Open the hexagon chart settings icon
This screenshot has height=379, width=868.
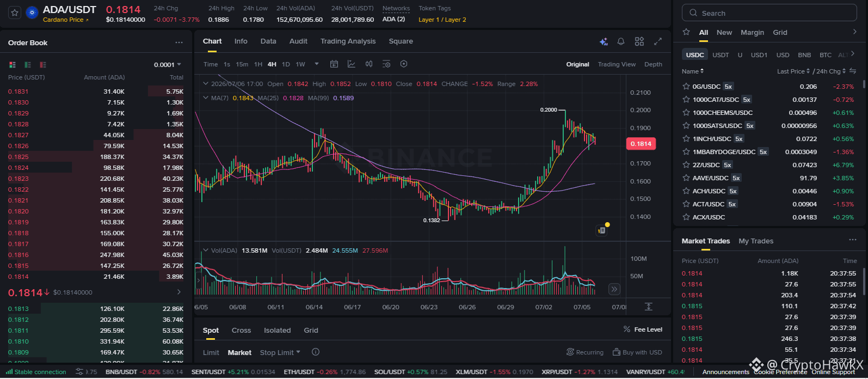point(404,64)
